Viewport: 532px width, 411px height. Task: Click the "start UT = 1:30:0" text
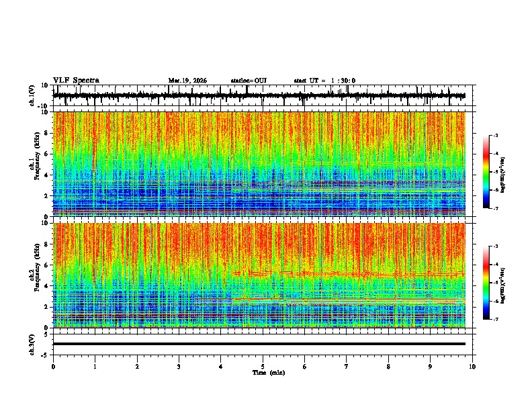pyautogui.click(x=324, y=81)
